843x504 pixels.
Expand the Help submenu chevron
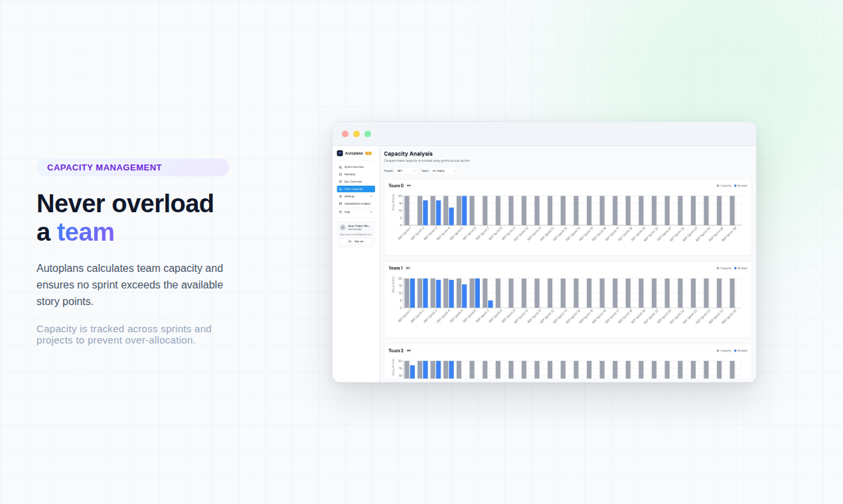pos(371,212)
